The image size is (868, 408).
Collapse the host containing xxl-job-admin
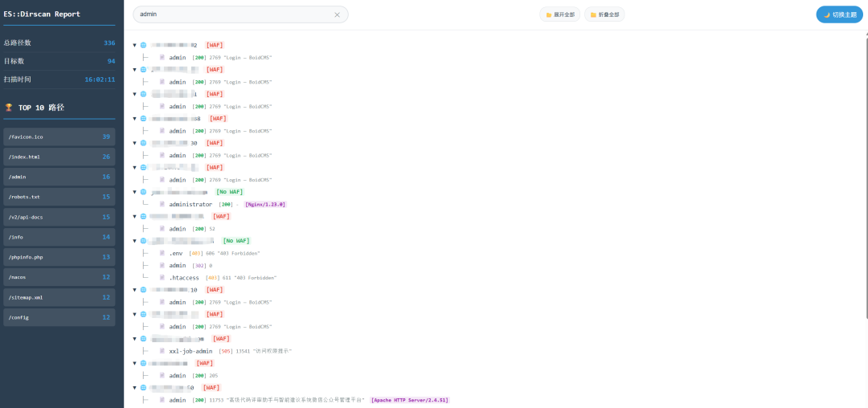click(x=134, y=338)
